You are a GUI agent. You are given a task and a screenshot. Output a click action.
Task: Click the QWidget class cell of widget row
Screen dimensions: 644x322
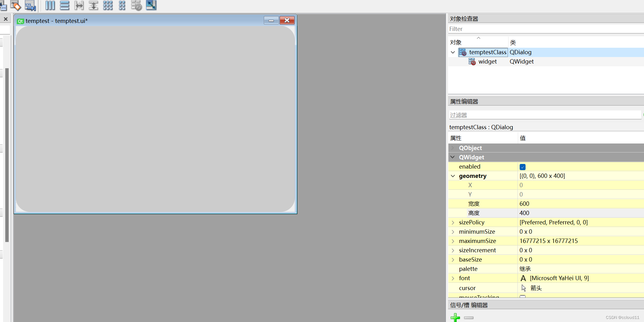tap(576, 61)
